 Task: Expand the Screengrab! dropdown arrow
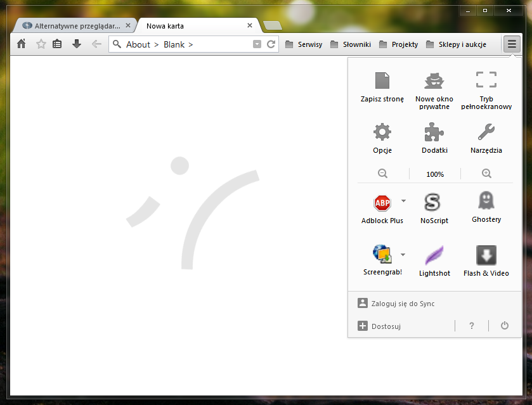tap(403, 254)
